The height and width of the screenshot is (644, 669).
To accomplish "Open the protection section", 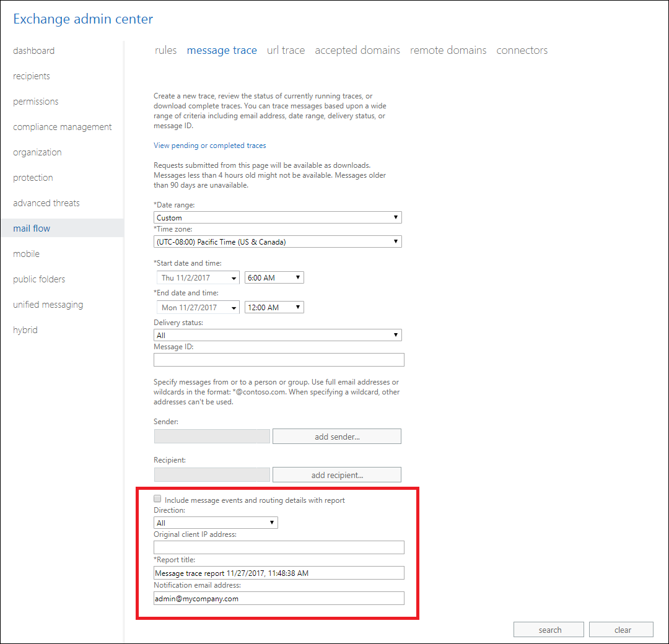I will (33, 178).
